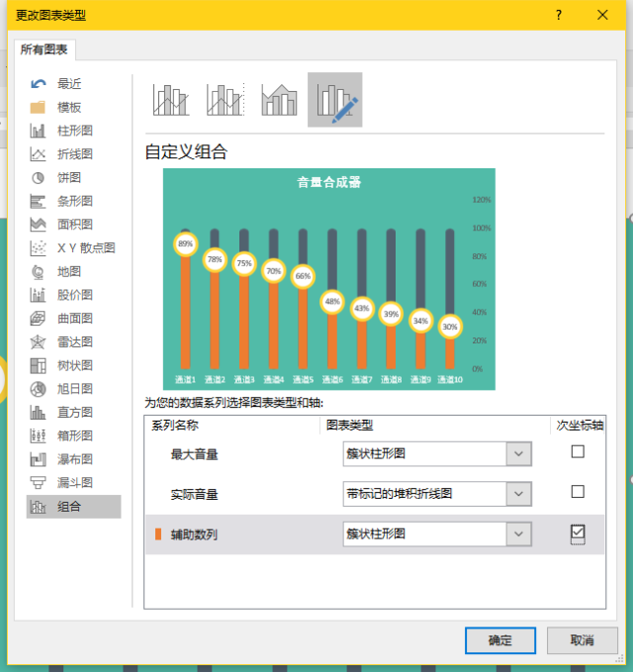
Task: Select the 最近 (Recent) category icon
Action: click(x=39, y=84)
